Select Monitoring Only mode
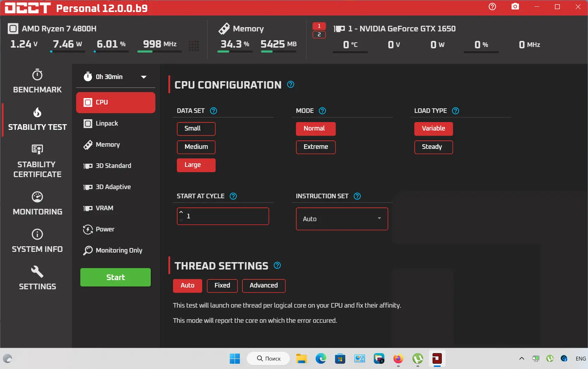Screen dimensions: 588x369 [116, 250]
